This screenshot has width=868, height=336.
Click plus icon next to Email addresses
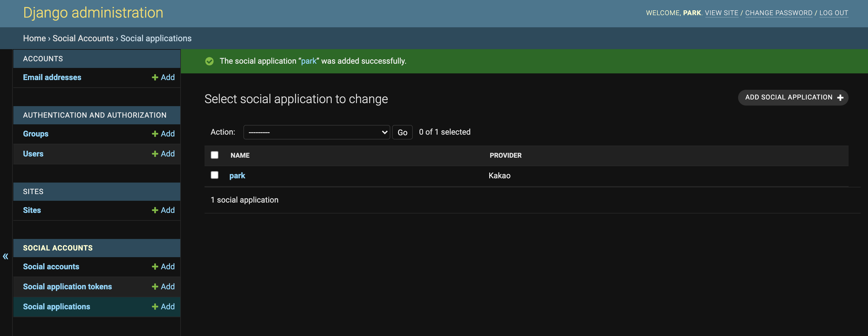[155, 77]
